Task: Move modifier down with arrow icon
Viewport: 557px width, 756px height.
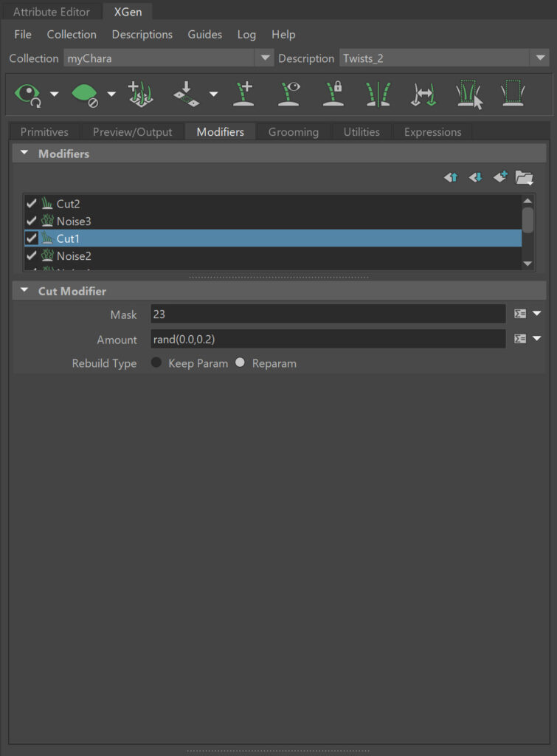Action: pyautogui.click(x=476, y=177)
